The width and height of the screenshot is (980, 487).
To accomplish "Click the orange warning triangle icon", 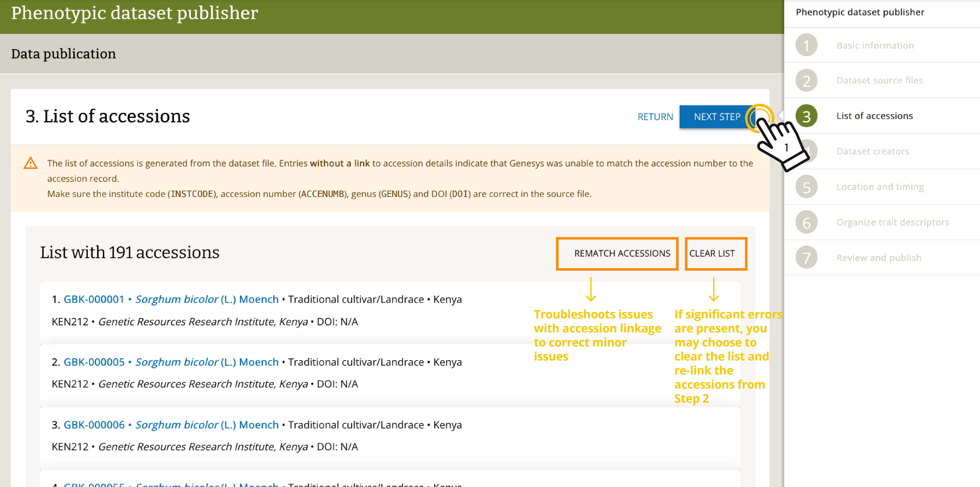I will click(30, 163).
